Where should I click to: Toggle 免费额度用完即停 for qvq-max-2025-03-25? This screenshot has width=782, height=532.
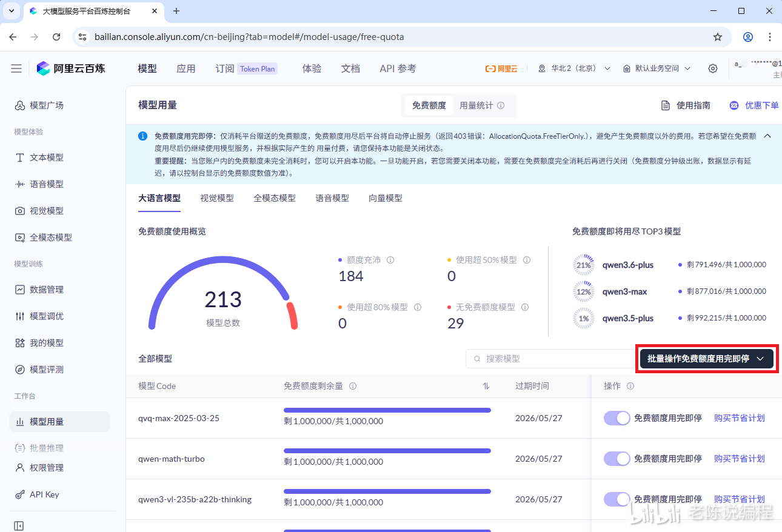click(x=617, y=418)
